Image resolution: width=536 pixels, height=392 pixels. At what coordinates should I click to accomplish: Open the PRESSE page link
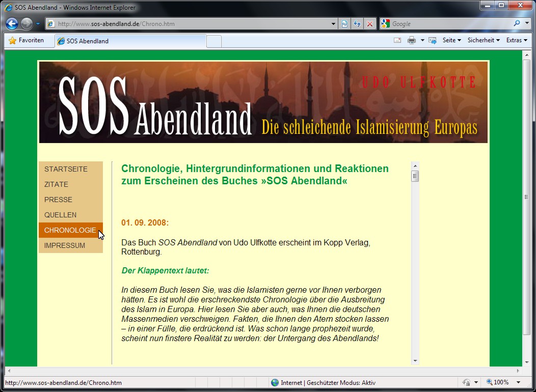point(70,200)
